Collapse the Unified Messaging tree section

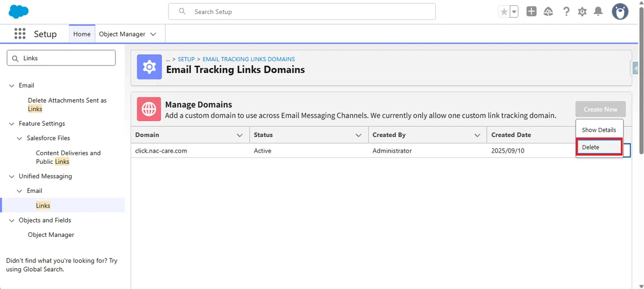point(12,176)
